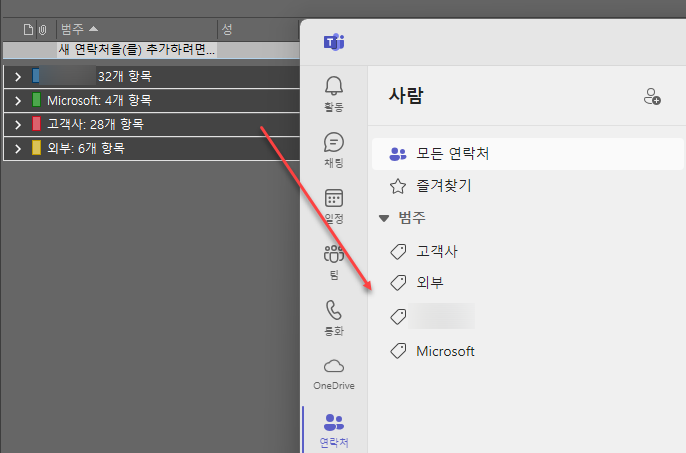Click the add contact icon next to 사람
686x453 pixels.
(652, 96)
